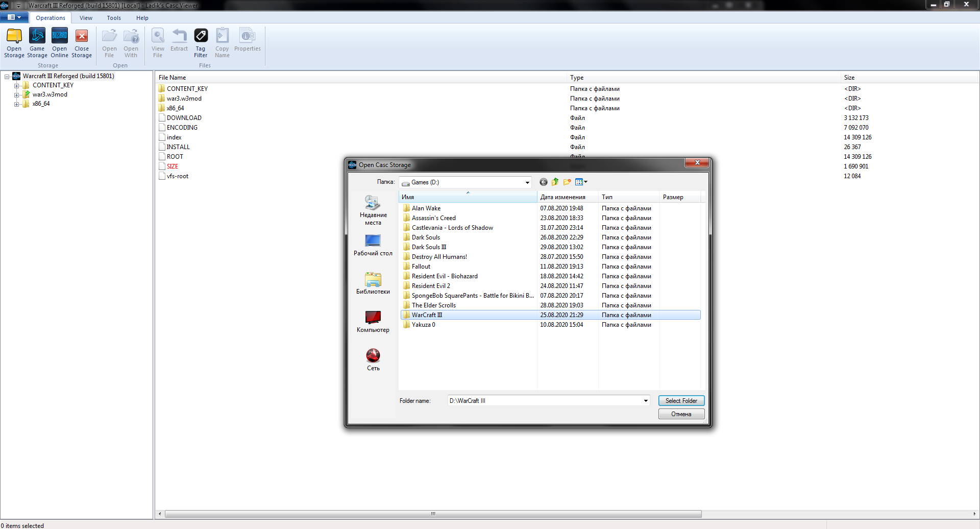Select the Assassin's Creed folder
Image resolution: width=980 pixels, height=529 pixels.
(434, 218)
